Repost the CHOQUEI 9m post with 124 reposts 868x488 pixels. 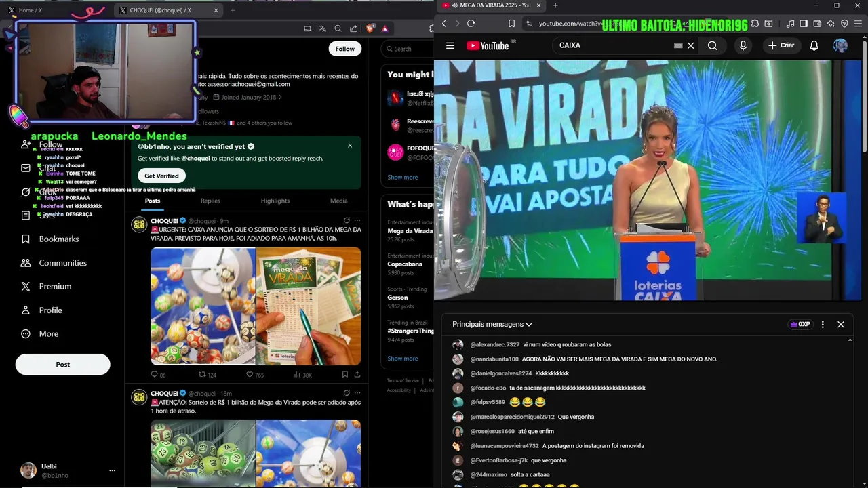[202, 374]
